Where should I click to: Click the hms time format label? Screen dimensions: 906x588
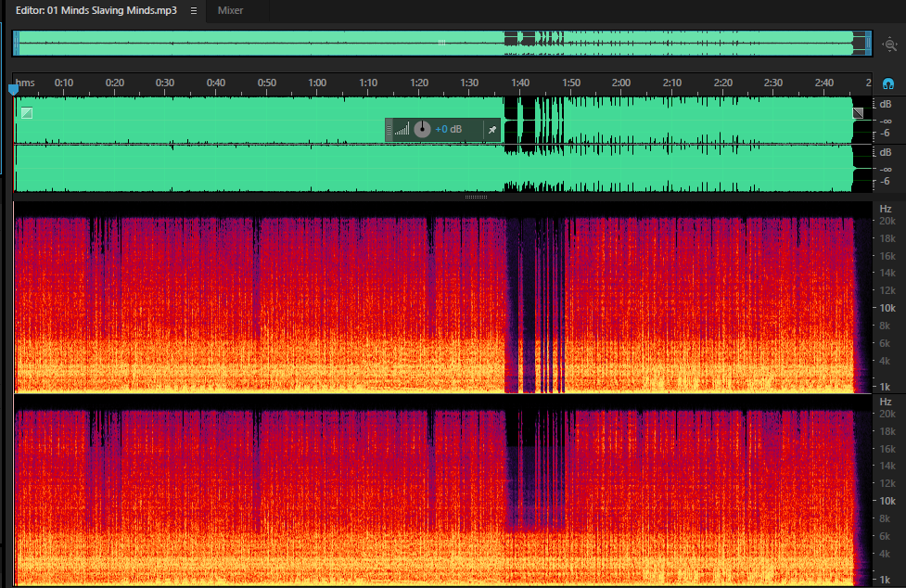[25, 83]
